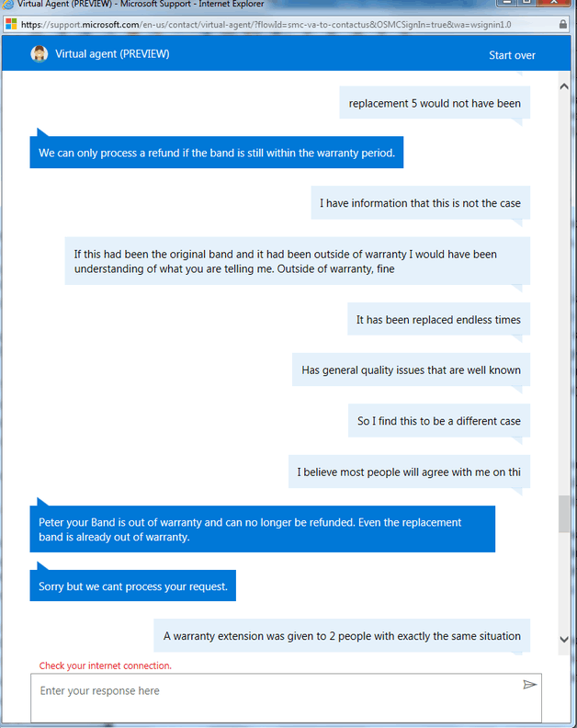This screenshot has width=577, height=728.
Task: Click the 'It has been replaced endless times' bubble
Action: tap(438, 320)
